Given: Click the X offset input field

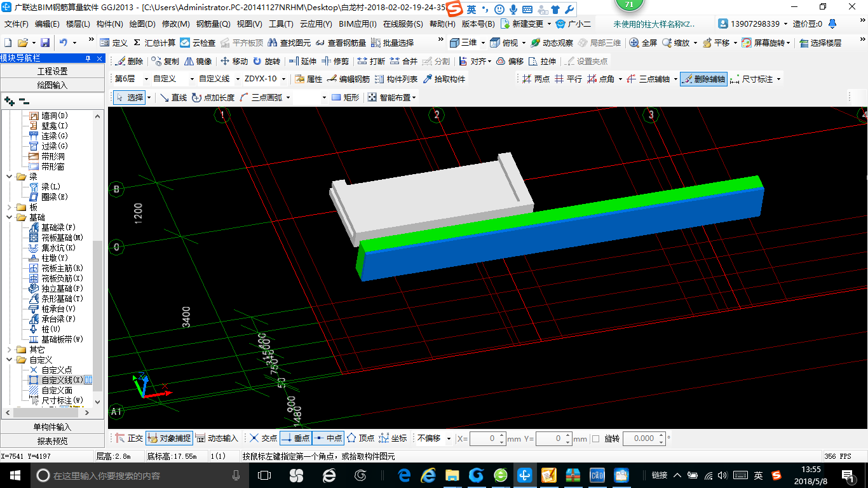Looking at the screenshot, I should pos(487,438).
